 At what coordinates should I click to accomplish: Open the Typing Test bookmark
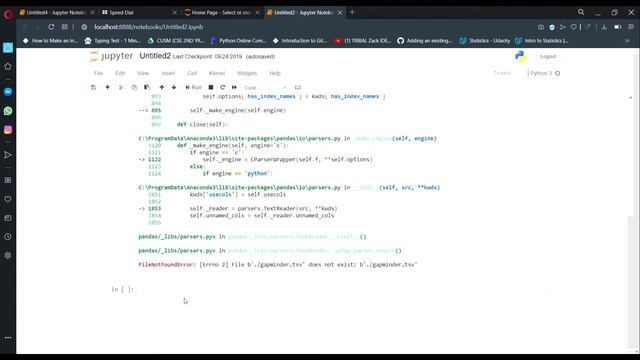tap(112, 41)
